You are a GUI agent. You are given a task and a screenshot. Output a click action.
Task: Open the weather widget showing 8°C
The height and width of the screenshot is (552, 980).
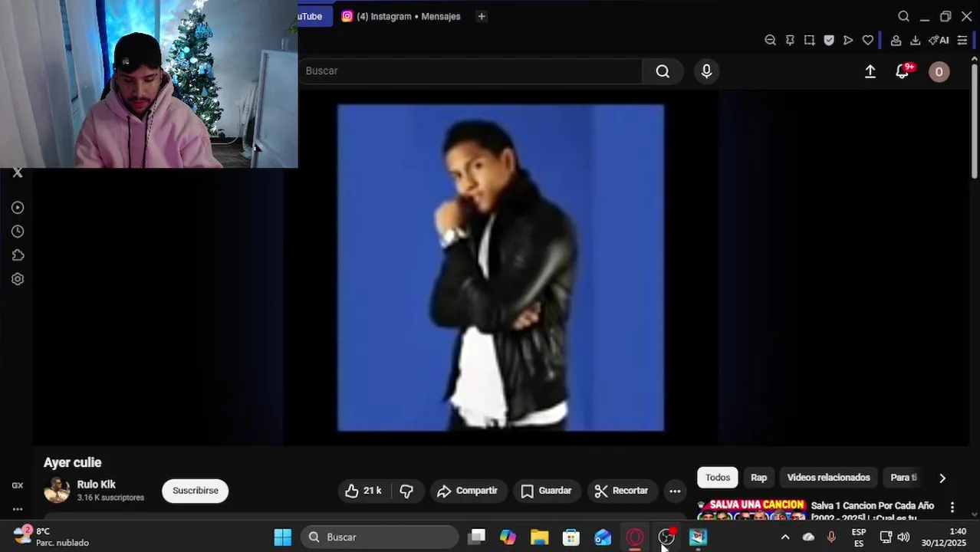(x=51, y=537)
